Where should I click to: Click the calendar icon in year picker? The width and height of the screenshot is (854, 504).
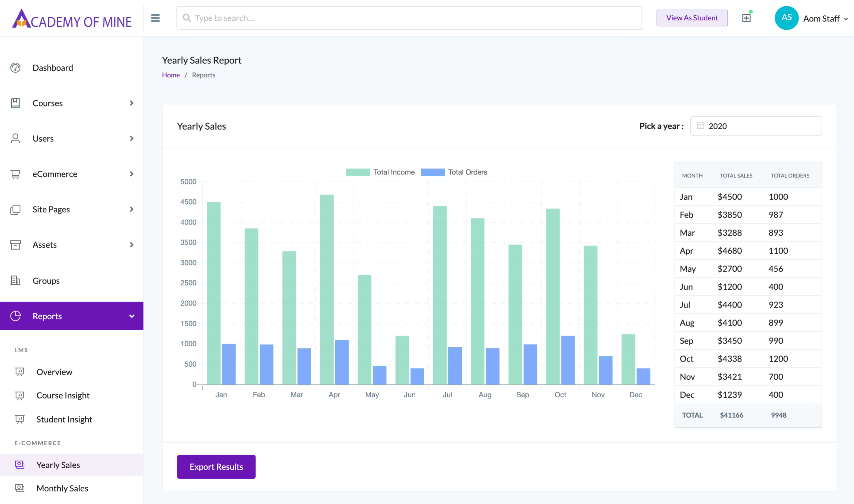tap(700, 126)
